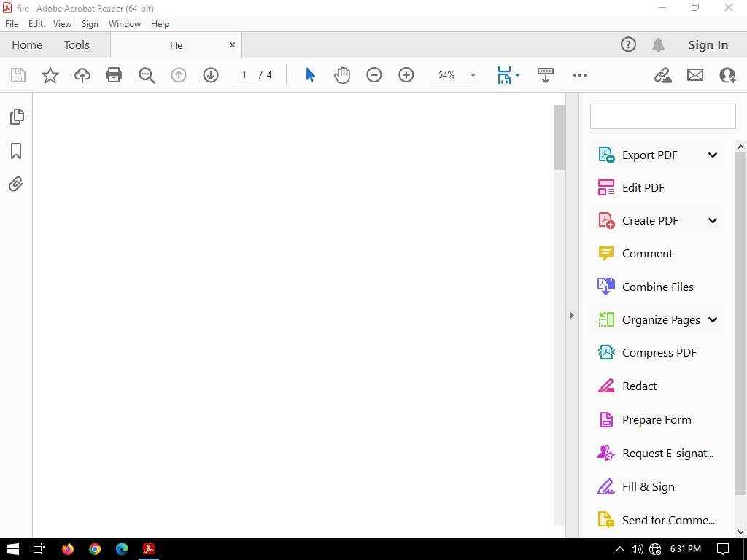The height and width of the screenshot is (560, 747).
Task: Click the Zoom Out minus icon
Action: click(x=374, y=75)
